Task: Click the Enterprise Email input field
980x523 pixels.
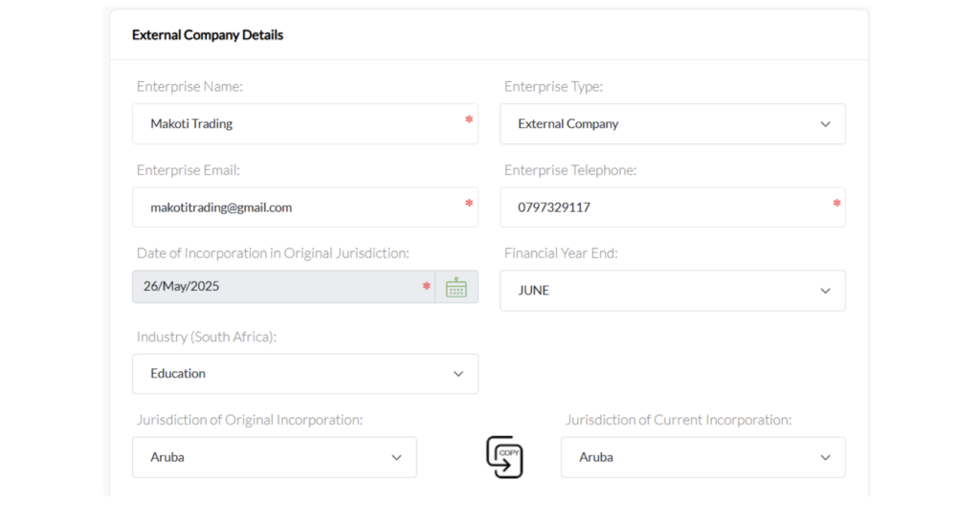Action: [305, 207]
